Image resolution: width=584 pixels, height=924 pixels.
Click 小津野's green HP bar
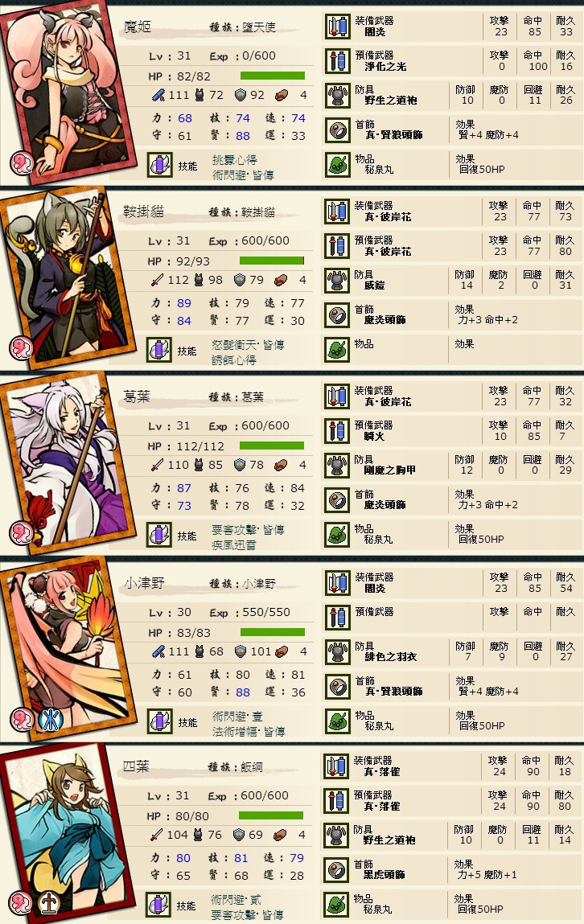272,632
